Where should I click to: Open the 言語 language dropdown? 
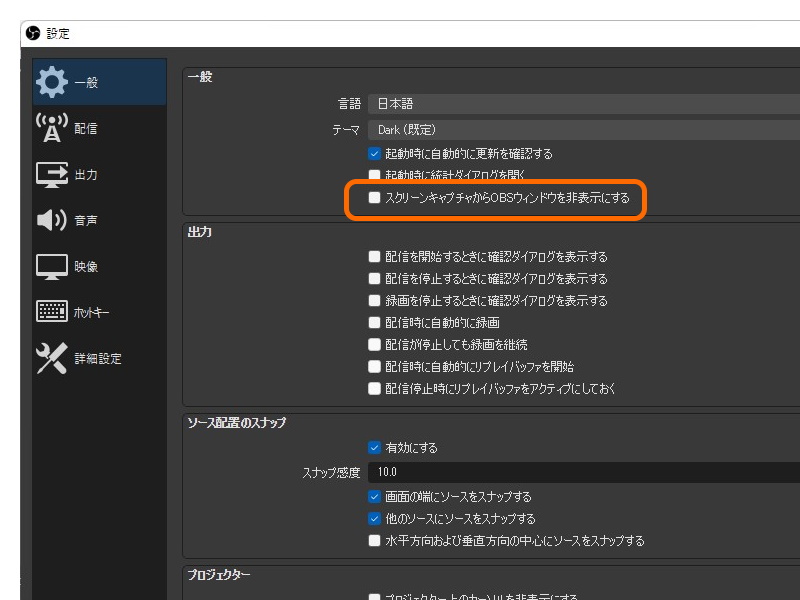coord(500,103)
